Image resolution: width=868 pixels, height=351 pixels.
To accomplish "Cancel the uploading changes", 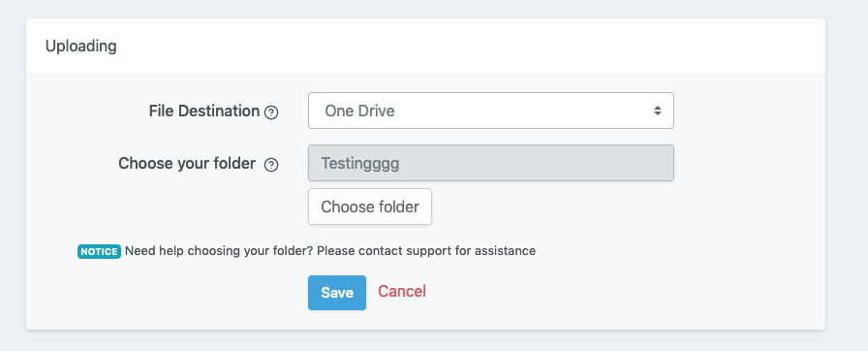I will [x=402, y=291].
